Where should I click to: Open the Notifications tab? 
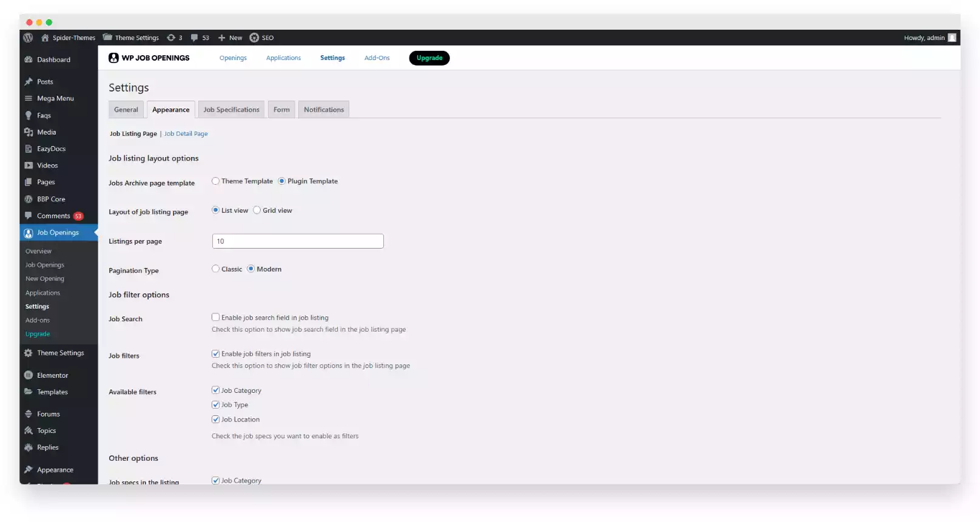pos(324,110)
